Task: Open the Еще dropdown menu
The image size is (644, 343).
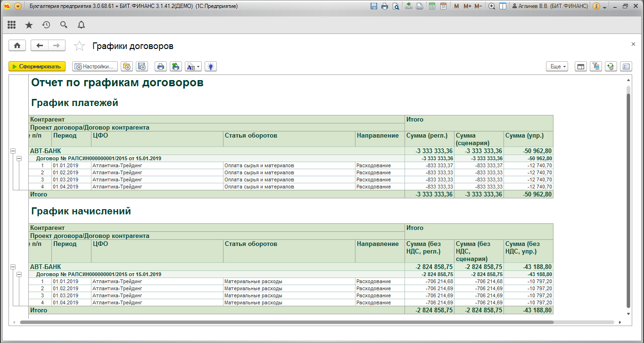Action: pyautogui.click(x=557, y=66)
